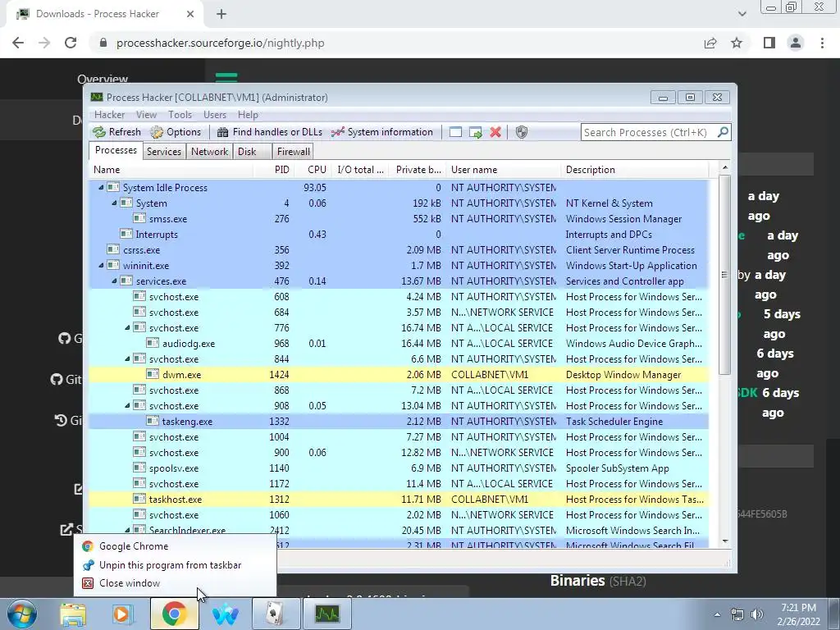Sort by the CPU column header
The width and height of the screenshot is (840, 630).
tap(313, 169)
